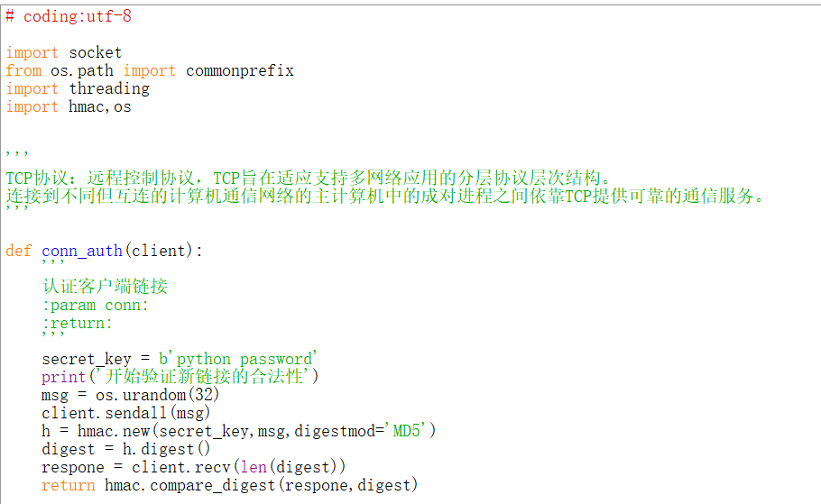Click the word 'threading' in imports
This screenshot has width=821, height=504.
tap(109, 88)
